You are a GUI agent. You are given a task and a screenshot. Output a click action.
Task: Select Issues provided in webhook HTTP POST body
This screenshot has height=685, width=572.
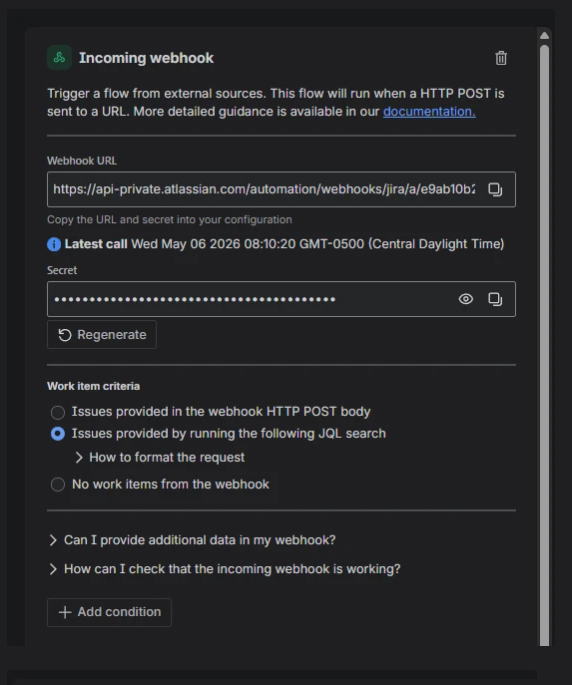pos(58,412)
